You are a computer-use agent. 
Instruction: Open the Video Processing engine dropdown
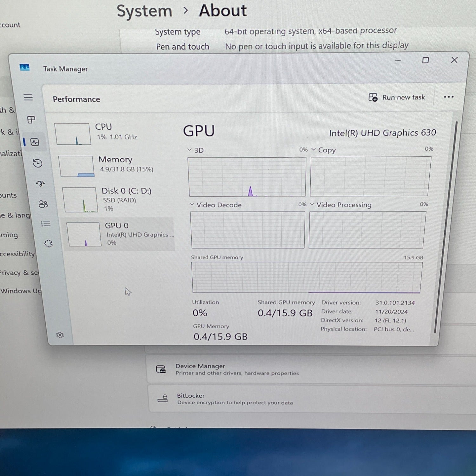(x=312, y=204)
